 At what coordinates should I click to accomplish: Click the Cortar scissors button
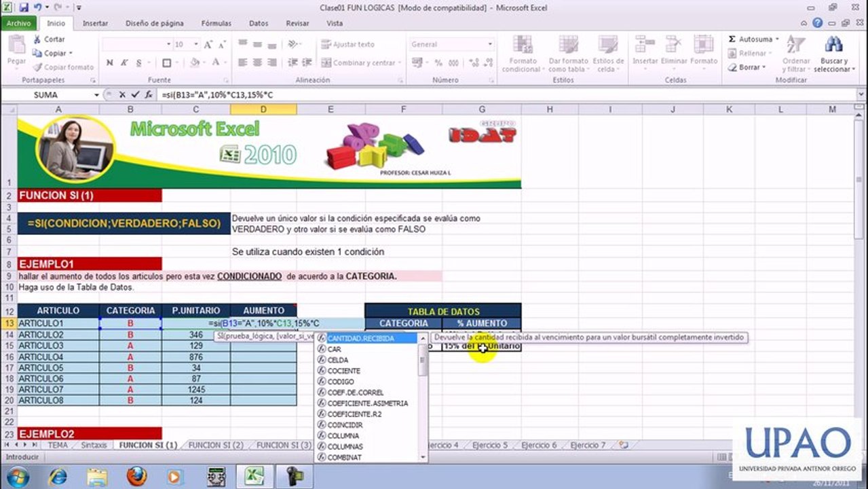(49, 39)
